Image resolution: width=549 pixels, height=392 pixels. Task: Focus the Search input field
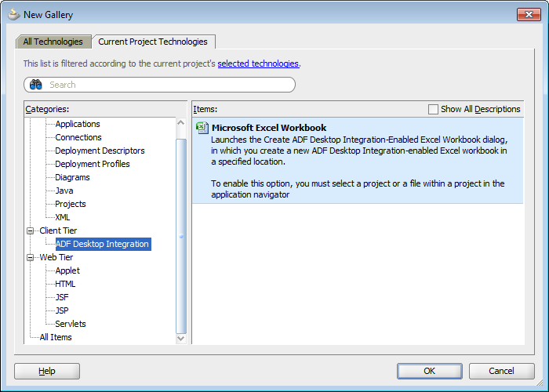(160, 85)
